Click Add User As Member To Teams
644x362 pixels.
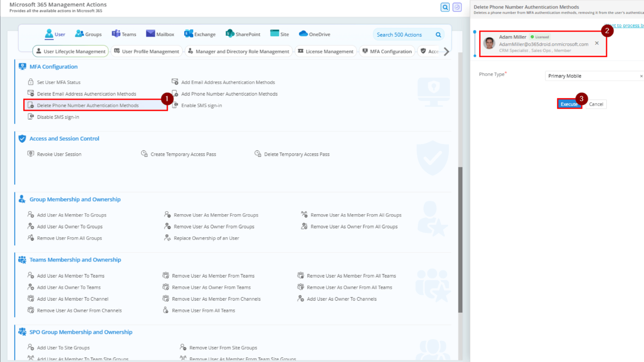click(x=66, y=276)
